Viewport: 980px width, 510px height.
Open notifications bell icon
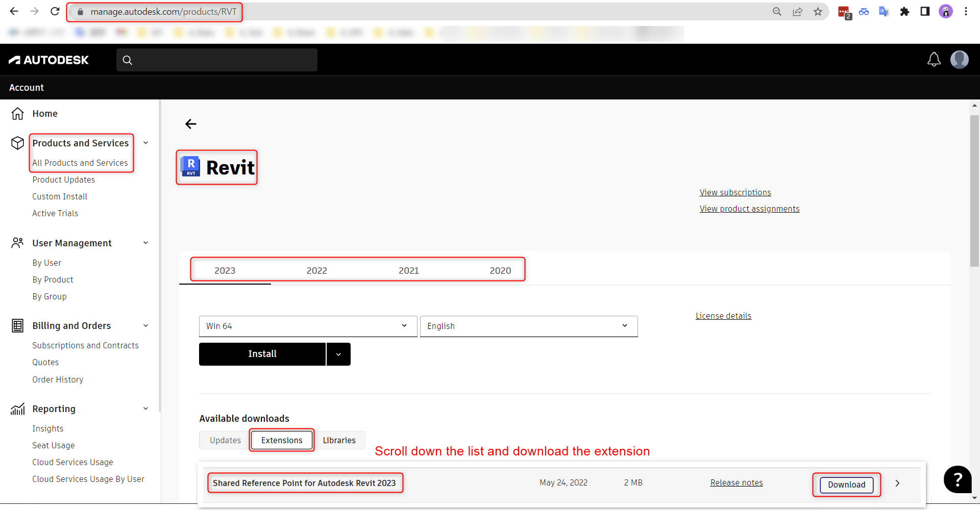click(x=934, y=60)
